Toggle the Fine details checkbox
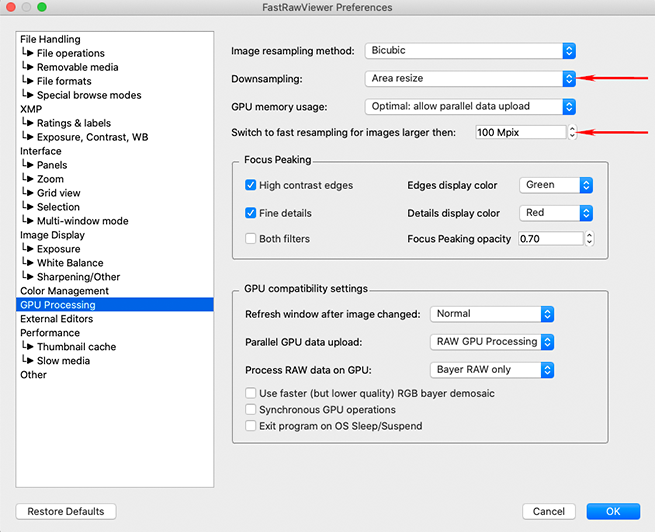The height and width of the screenshot is (532, 655). tap(251, 213)
